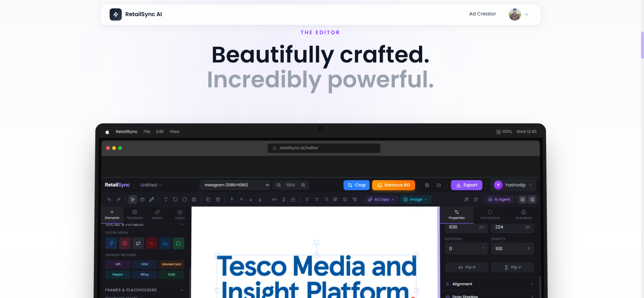The width and height of the screenshot is (644, 298).
Task: Click the add image tool icon
Action: [x=194, y=200]
